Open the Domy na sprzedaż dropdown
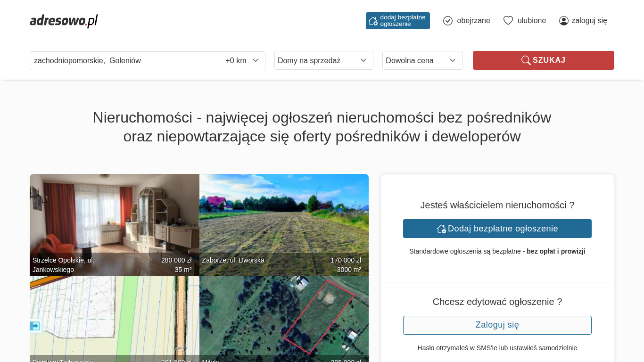644x362 pixels. coord(323,61)
